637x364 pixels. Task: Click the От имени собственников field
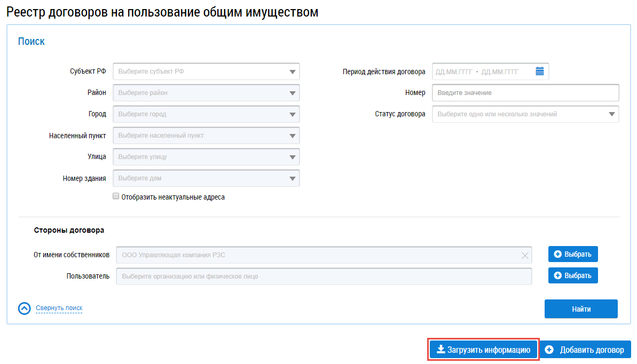324,255
